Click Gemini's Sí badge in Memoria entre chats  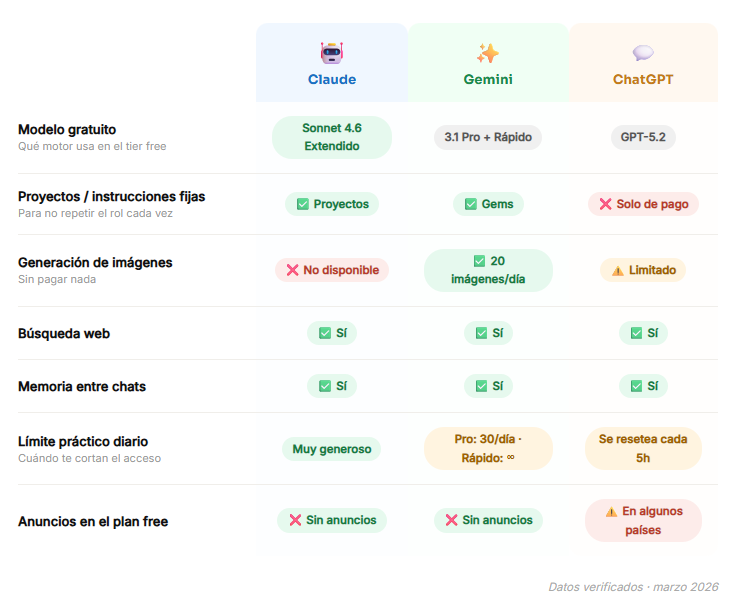pyautogui.click(x=488, y=386)
